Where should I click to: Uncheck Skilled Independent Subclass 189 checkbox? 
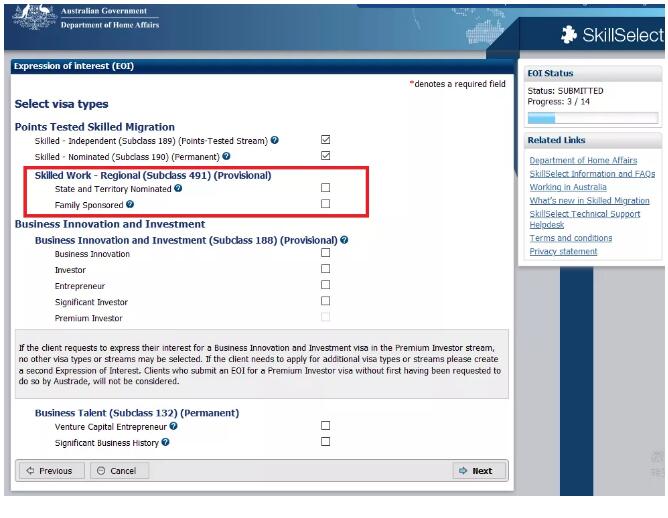(x=325, y=140)
